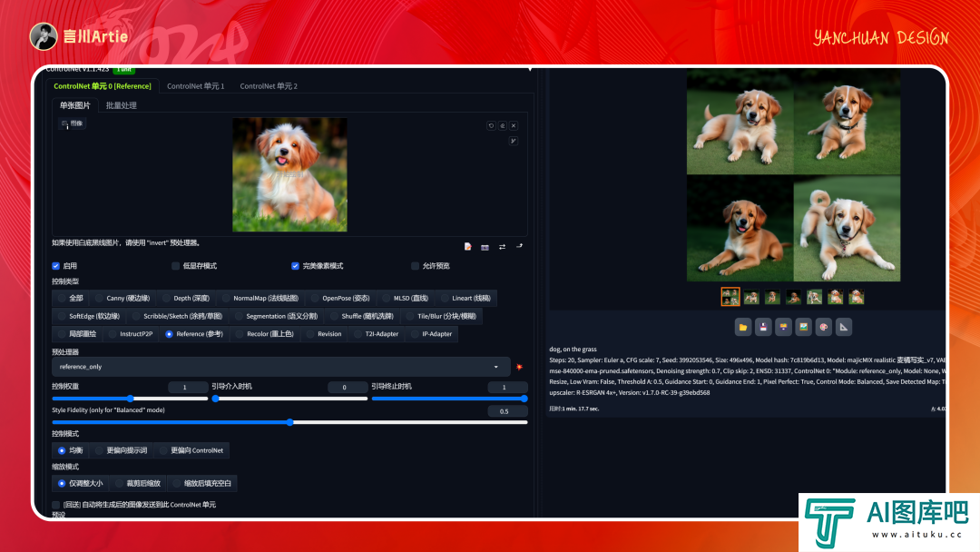Screen dimensions: 980x552
Task: Click the 图像 label icon on the image panel
Action: [x=72, y=123]
